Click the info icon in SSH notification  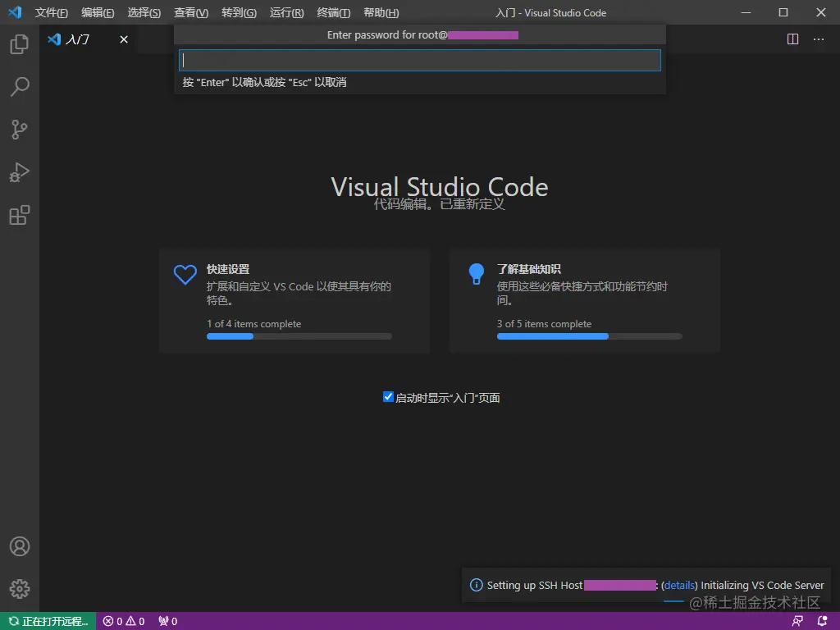coord(476,585)
